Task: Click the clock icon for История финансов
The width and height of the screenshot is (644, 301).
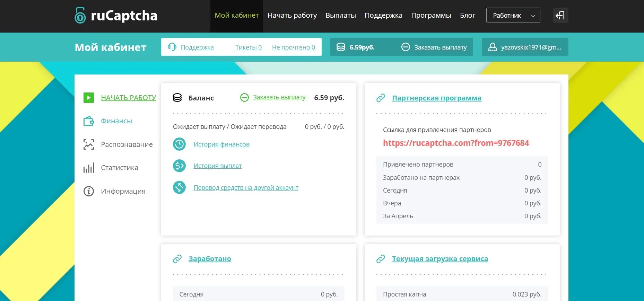Action: [179, 144]
